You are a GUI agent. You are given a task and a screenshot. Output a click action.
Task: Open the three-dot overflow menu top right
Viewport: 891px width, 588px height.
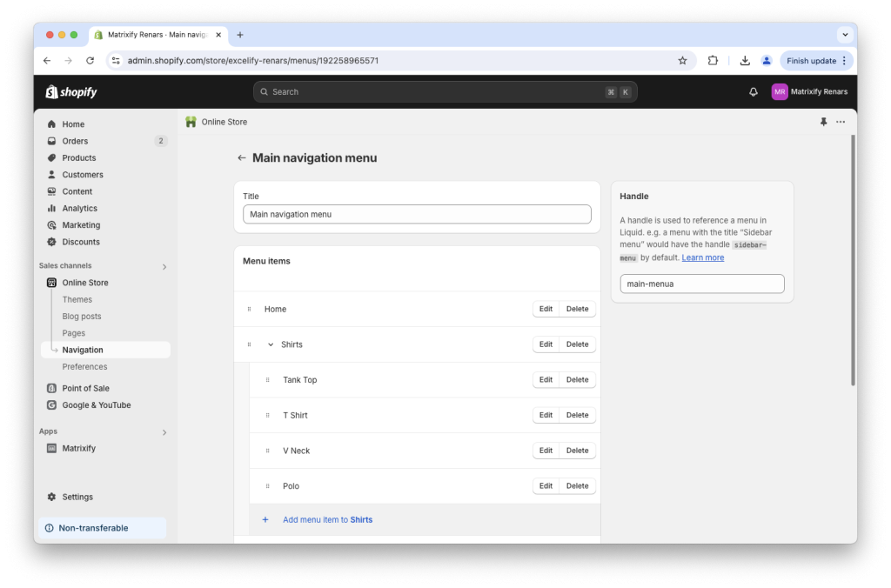point(841,122)
